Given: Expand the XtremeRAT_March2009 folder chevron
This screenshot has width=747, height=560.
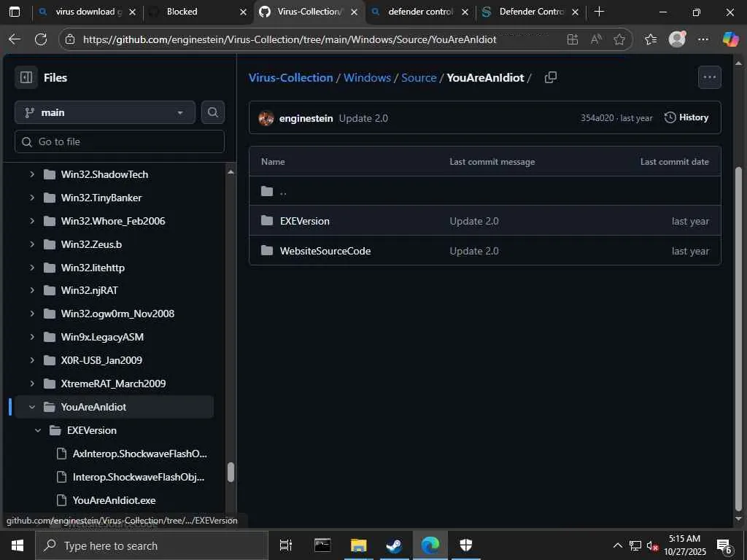Looking at the screenshot, I should pyautogui.click(x=32, y=384).
